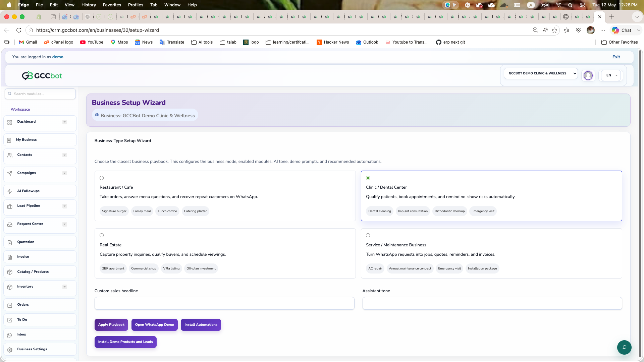Open the Favorites menu in menu bar
Screen dimensions: 644x362
pos(112,5)
